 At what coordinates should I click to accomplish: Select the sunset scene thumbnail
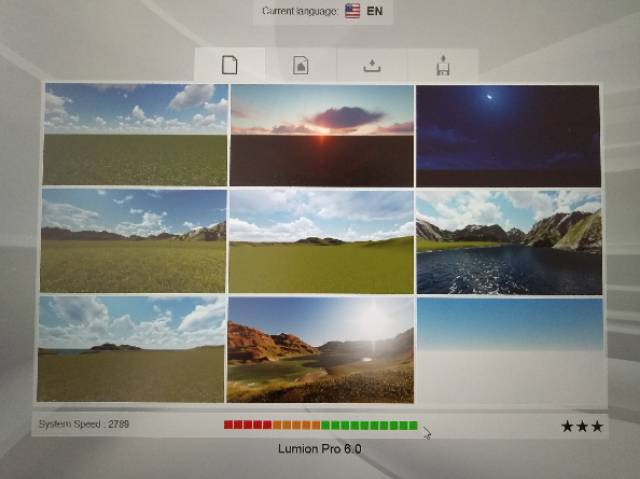(322, 135)
